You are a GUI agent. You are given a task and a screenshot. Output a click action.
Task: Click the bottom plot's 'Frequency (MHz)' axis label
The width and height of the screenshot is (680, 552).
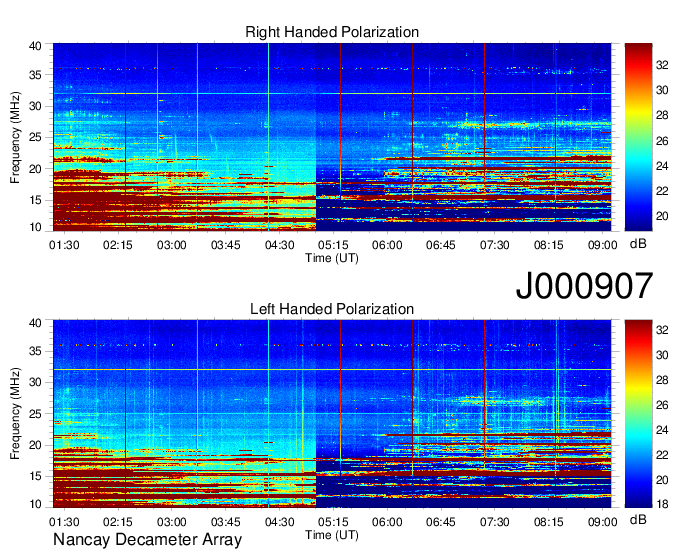(15, 414)
